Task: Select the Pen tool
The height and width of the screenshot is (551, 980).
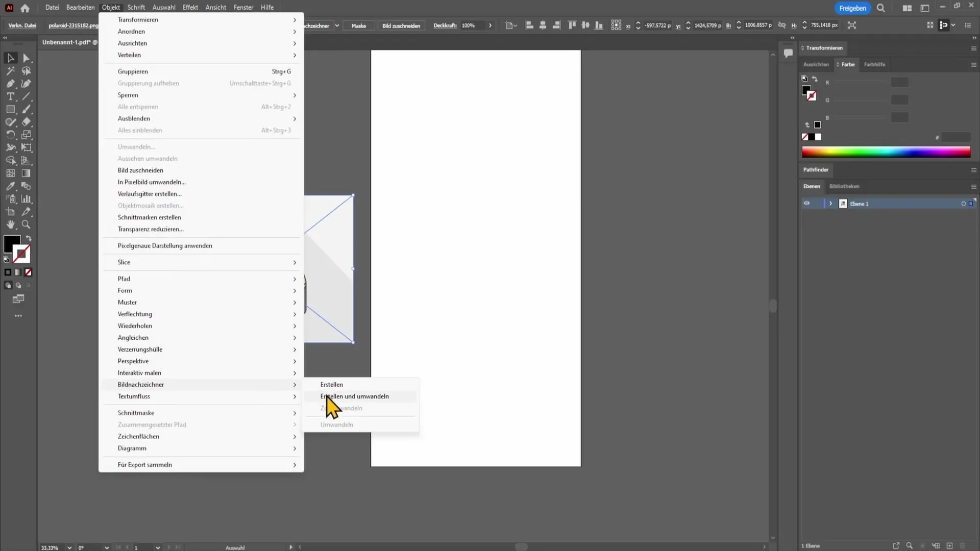Action: (x=11, y=84)
